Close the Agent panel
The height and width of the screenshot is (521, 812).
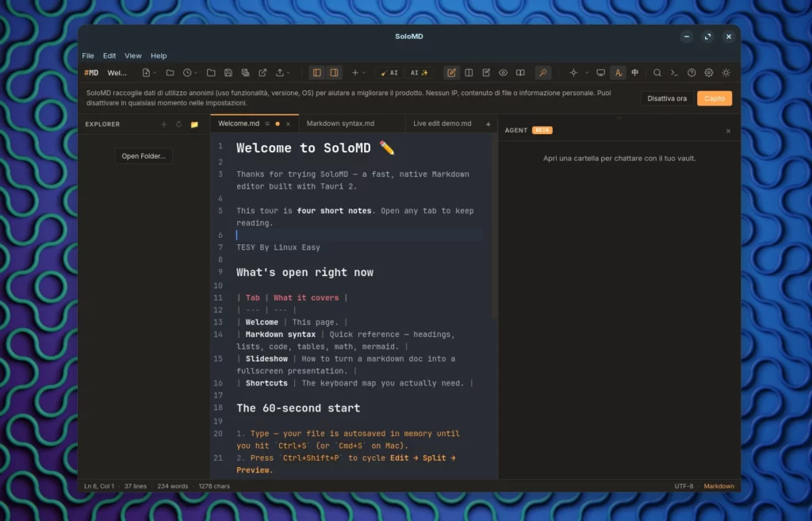pos(728,131)
